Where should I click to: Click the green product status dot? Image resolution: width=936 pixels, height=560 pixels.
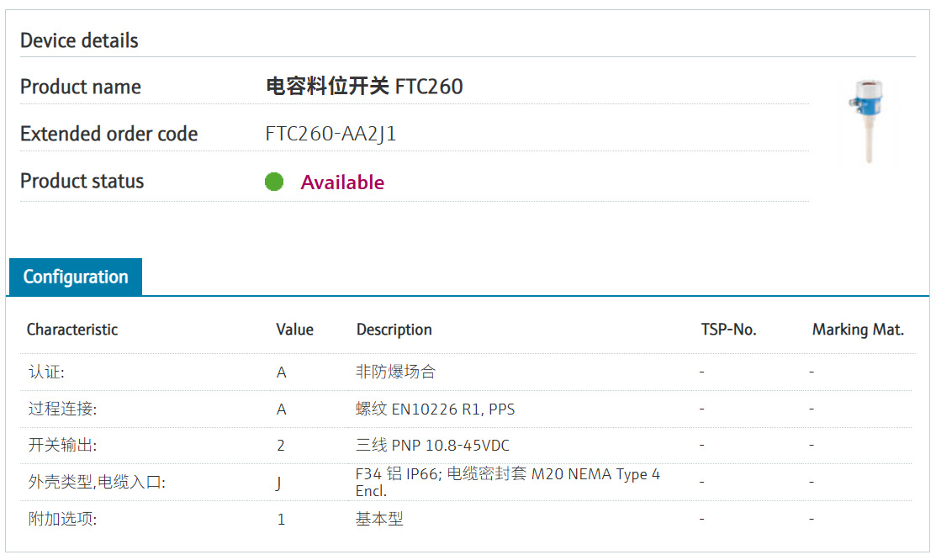click(x=274, y=182)
